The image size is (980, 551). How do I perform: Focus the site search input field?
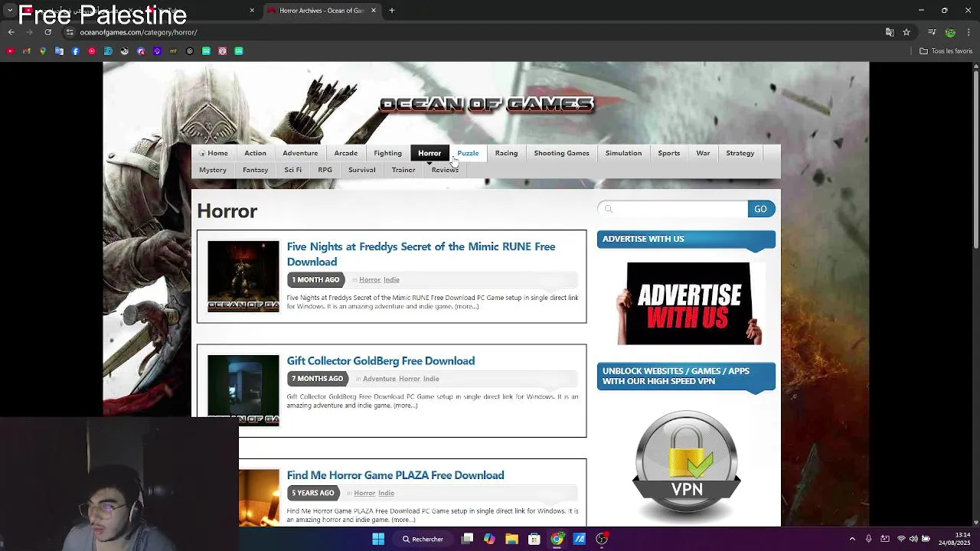click(x=673, y=209)
